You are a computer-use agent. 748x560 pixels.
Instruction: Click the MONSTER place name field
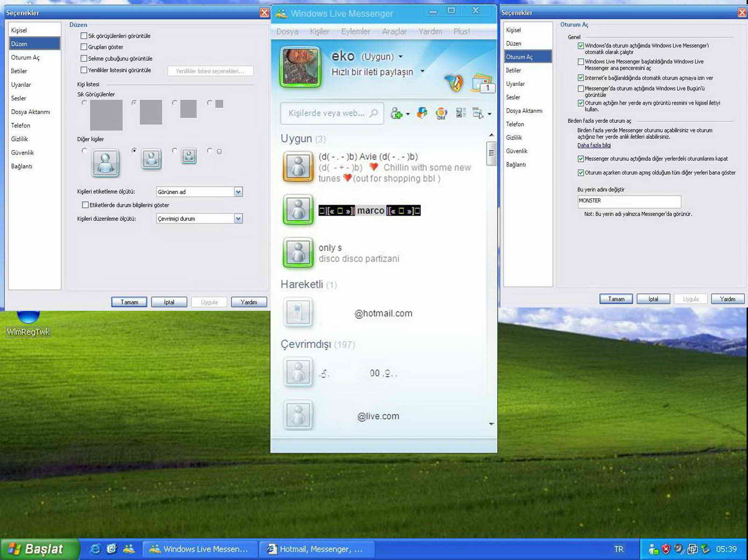pyautogui.click(x=629, y=201)
